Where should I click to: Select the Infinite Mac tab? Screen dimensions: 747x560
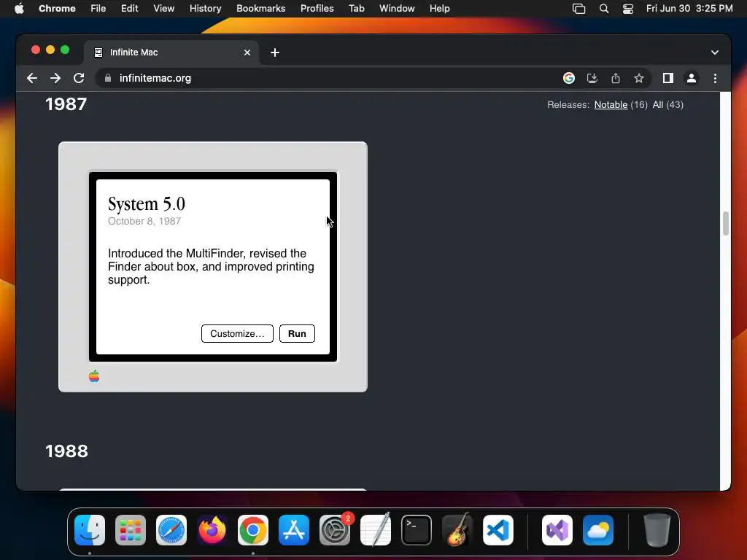click(x=171, y=52)
